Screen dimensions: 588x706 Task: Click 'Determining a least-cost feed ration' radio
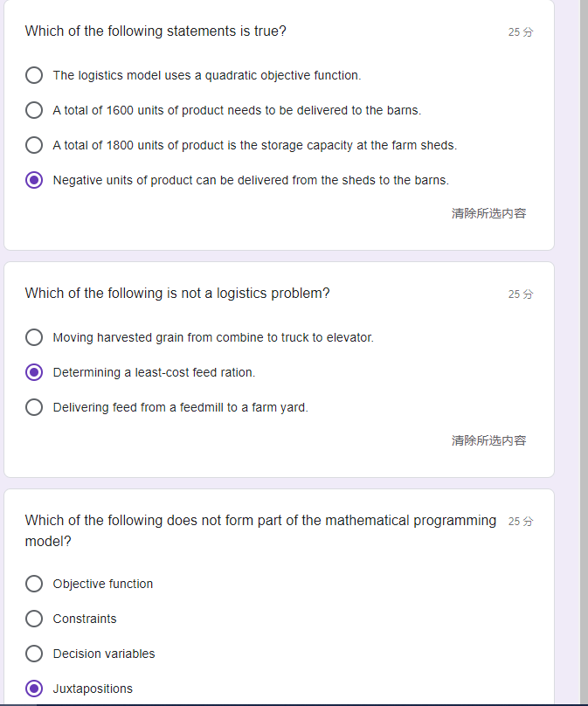coord(34,372)
